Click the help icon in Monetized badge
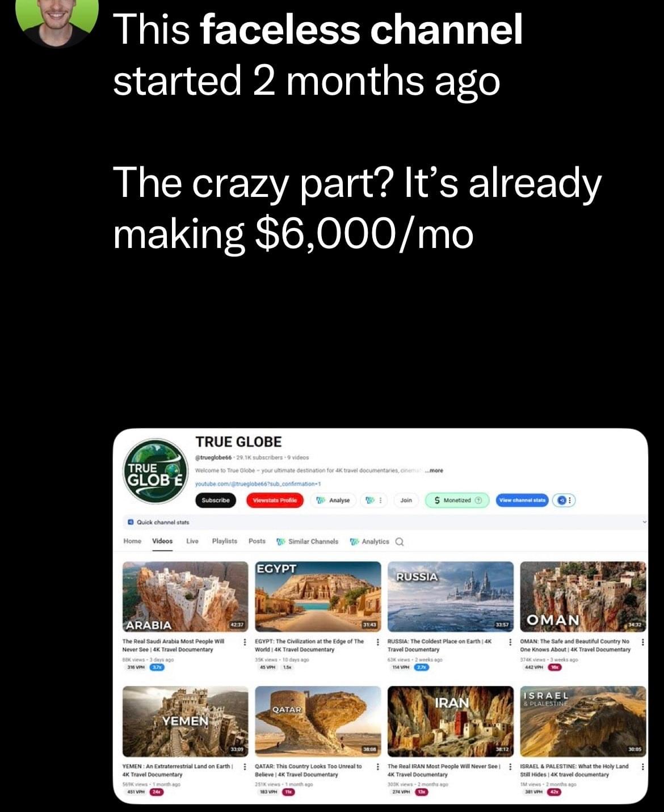The width and height of the screenshot is (664, 812). 478,500
